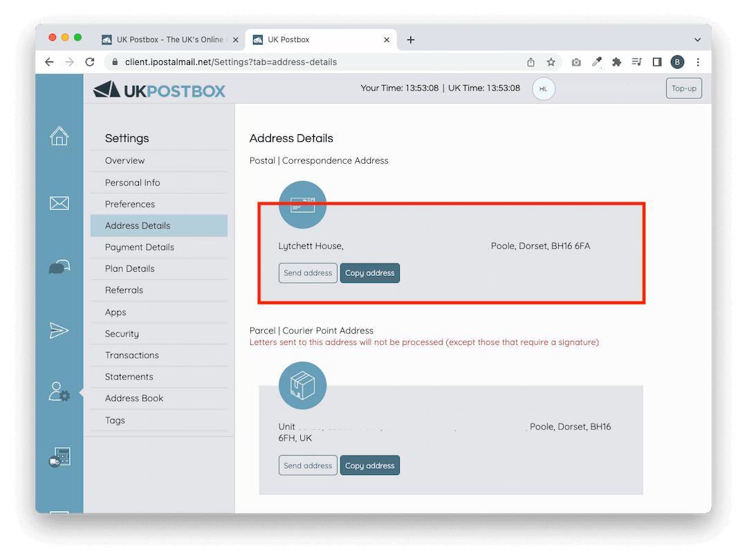The width and height of the screenshot is (747, 560).
Task: Open the shipping calculator icon in the sidebar
Action: (x=60, y=457)
